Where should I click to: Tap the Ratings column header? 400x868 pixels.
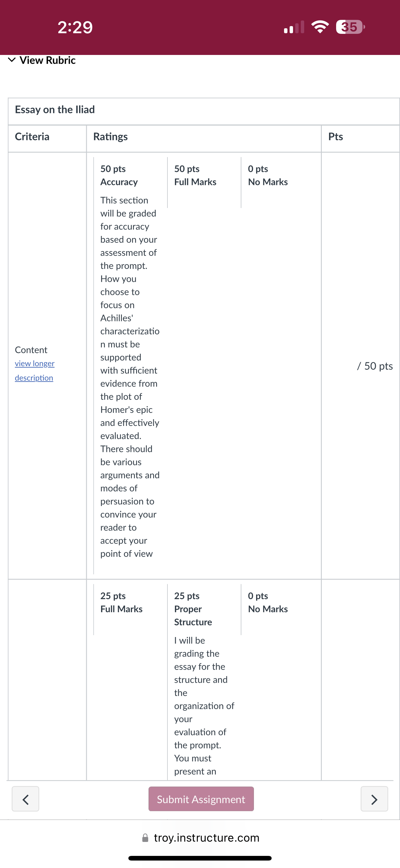[110, 137]
